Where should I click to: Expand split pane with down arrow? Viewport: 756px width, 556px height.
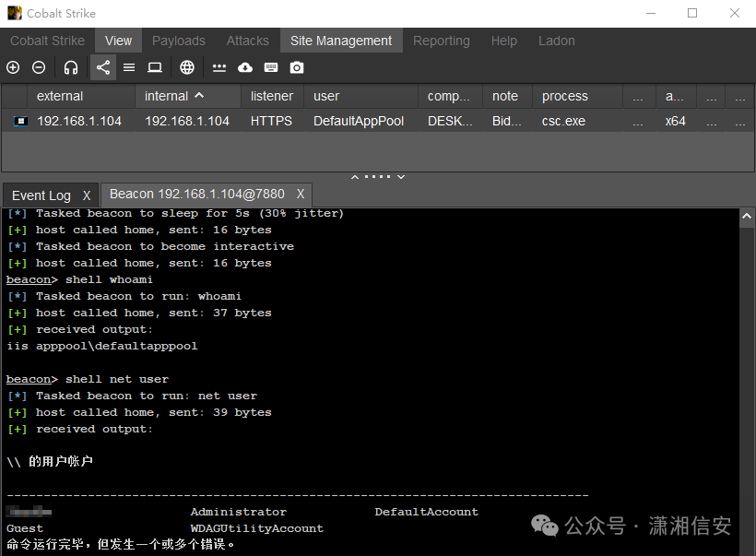tap(401, 177)
